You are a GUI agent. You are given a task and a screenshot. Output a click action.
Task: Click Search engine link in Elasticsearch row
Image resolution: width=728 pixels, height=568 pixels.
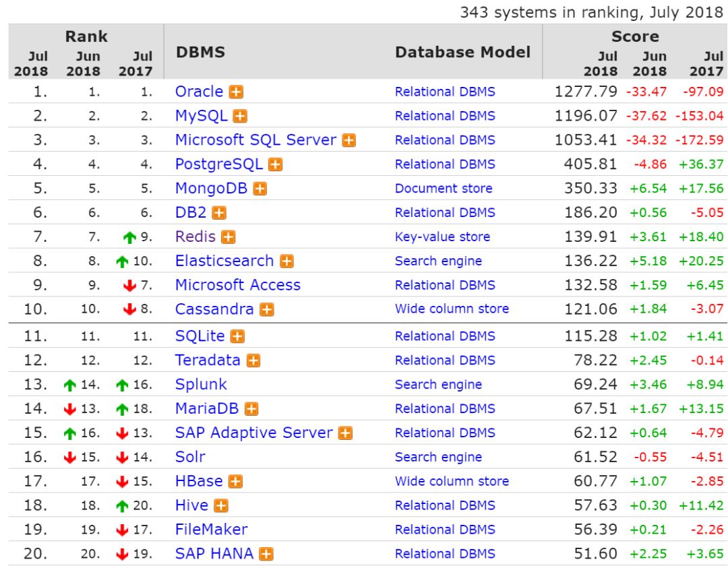click(439, 261)
